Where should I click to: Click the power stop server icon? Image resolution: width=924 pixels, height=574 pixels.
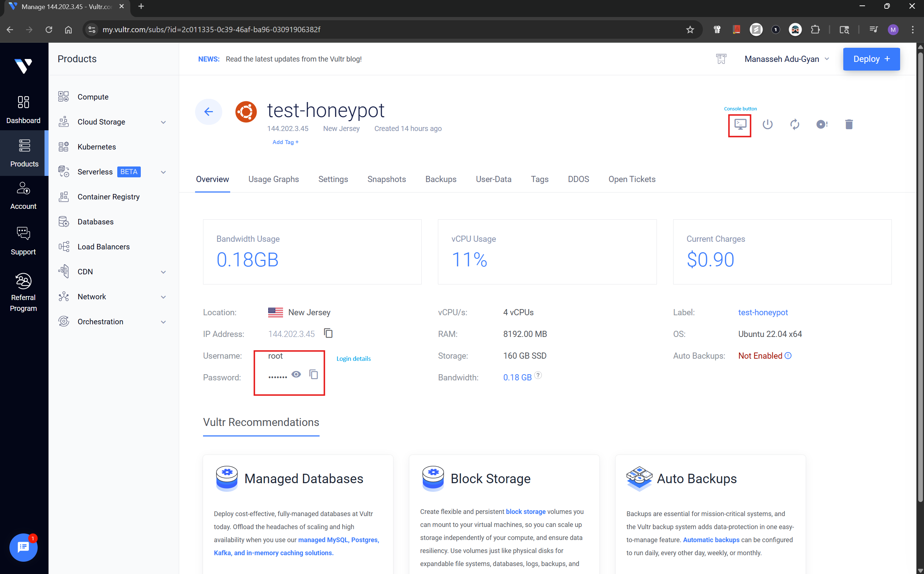[767, 124]
